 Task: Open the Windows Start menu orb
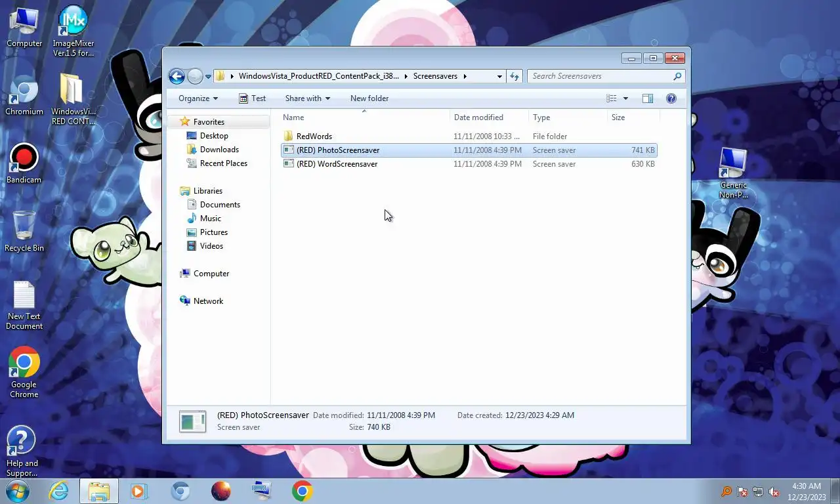(x=18, y=491)
